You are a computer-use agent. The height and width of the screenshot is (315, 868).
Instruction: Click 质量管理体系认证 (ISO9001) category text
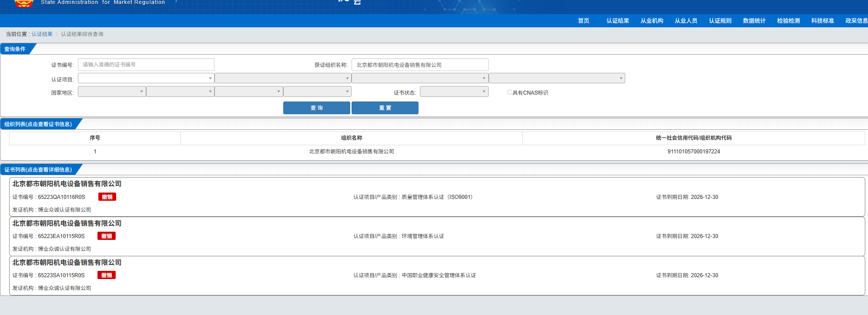tap(439, 197)
